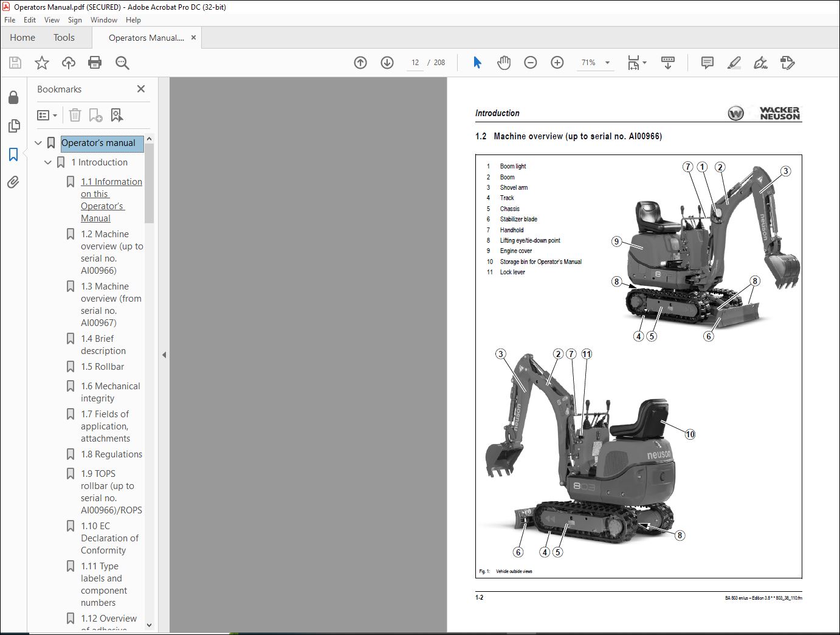Open the Edit menu
This screenshot has height=635, width=840.
point(30,20)
